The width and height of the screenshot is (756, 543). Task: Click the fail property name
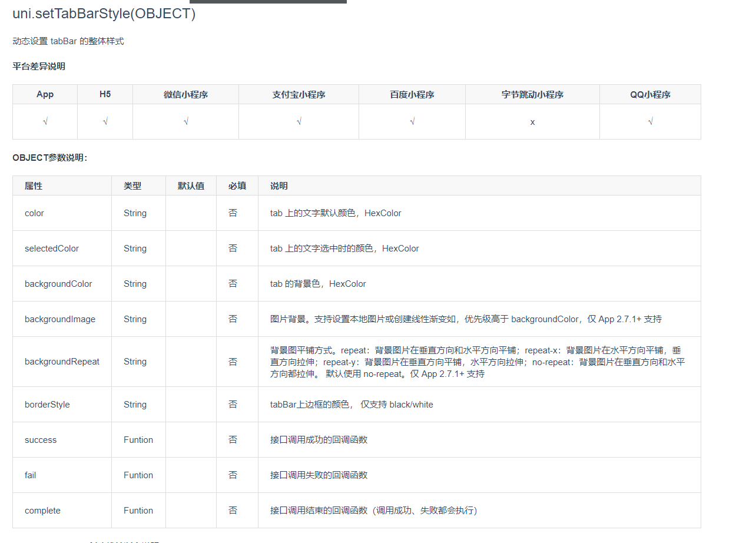click(30, 475)
